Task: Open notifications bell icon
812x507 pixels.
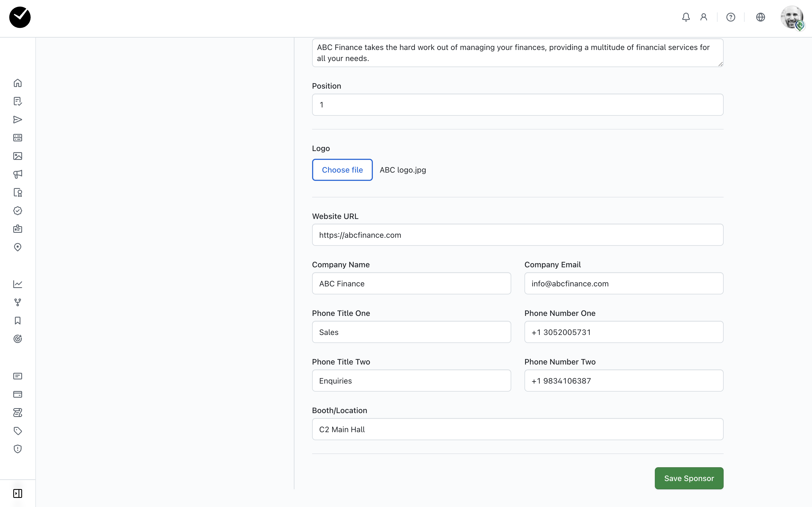Action: click(686, 17)
